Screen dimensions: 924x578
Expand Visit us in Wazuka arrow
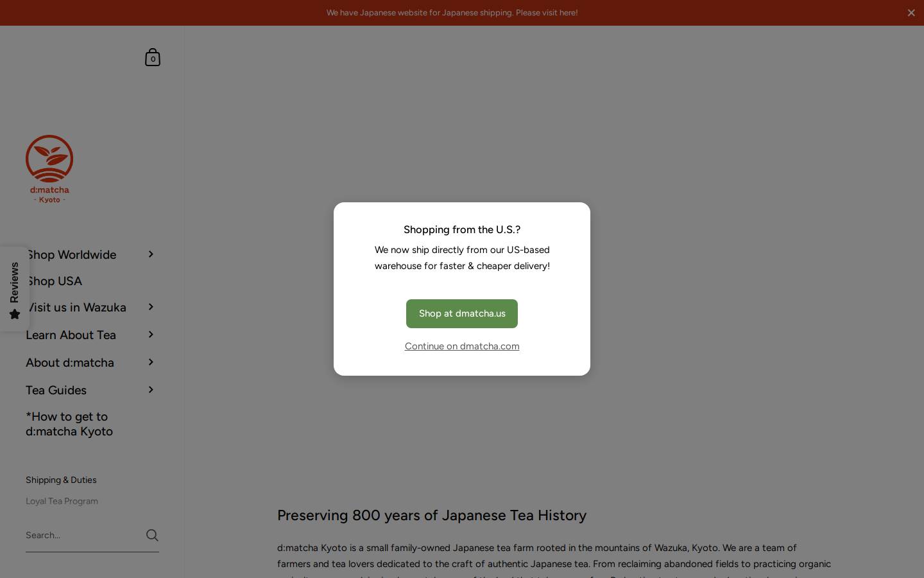pos(151,307)
